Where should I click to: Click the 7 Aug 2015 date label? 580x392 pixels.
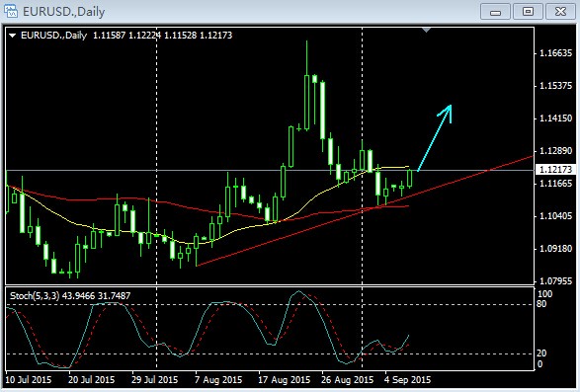tap(218, 380)
